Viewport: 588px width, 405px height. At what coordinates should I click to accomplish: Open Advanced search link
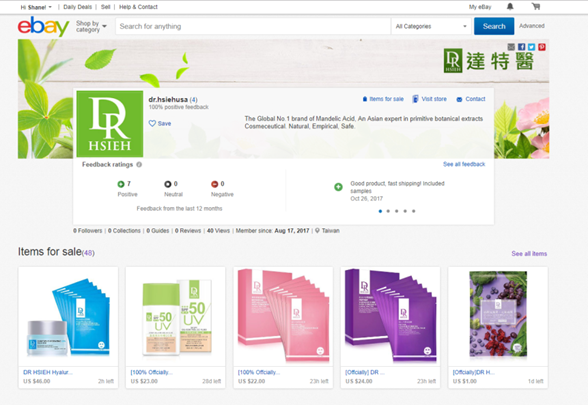click(532, 26)
